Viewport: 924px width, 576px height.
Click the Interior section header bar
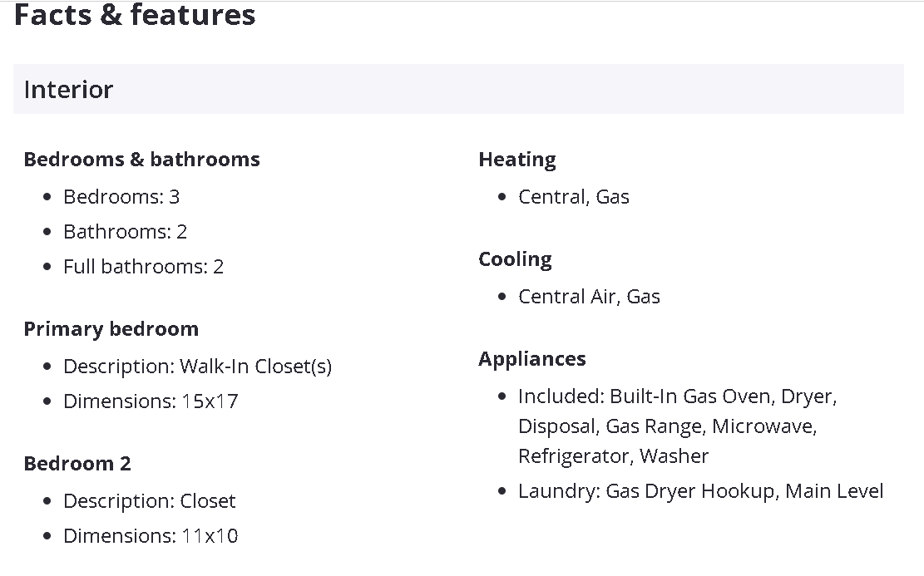click(x=457, y=89)
